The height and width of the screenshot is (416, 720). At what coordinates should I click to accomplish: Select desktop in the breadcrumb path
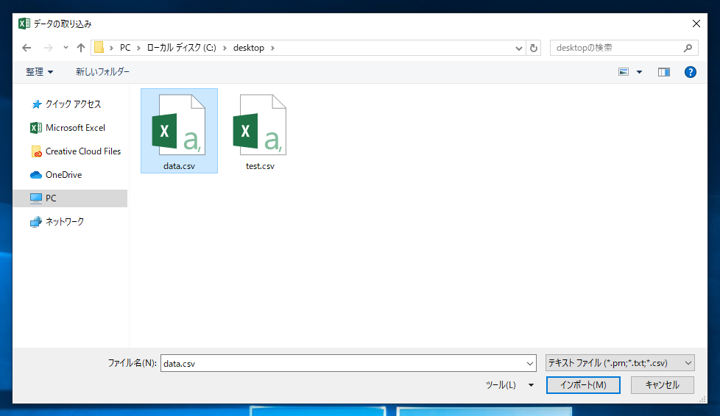248,48
